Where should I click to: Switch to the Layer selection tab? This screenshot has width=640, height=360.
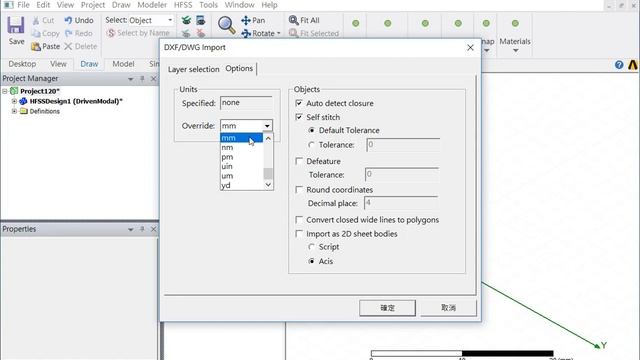(193, 69)
